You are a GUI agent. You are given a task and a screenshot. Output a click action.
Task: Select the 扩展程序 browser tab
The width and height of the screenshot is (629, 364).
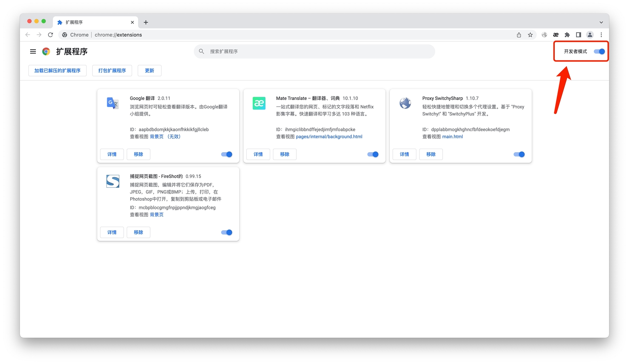click(x=95, y=22)
